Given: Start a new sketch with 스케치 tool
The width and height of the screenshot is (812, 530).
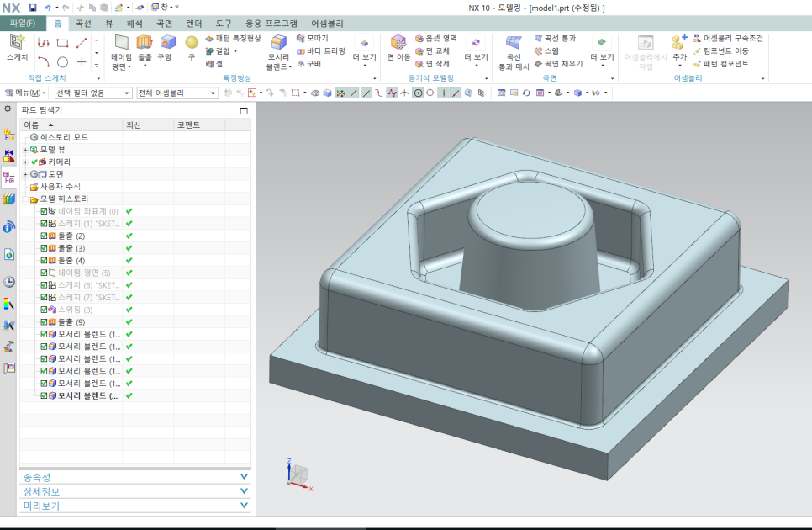Looking at the screenshot, I should [x=17, y=48].
